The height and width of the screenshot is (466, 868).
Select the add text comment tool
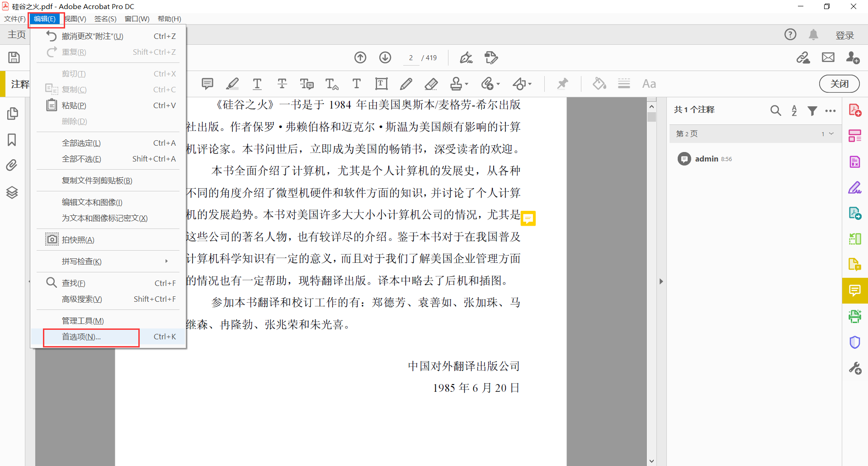pyautogui.click(x=357, y=84)
